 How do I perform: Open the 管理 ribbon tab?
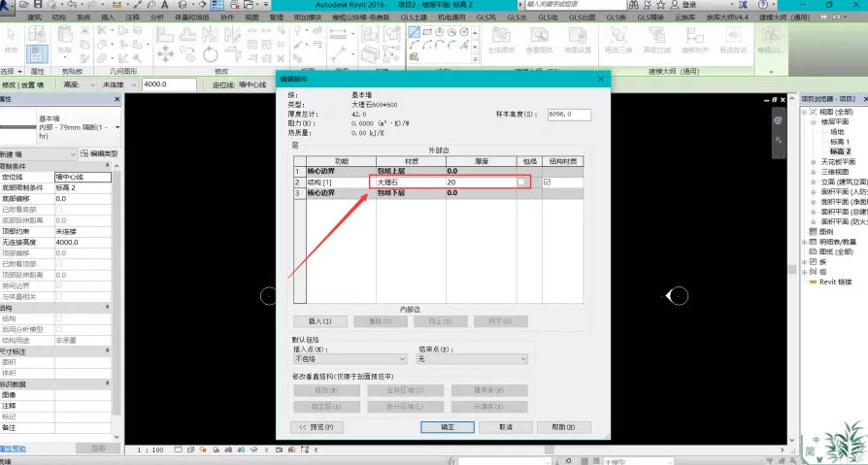(x=277, y=17)
